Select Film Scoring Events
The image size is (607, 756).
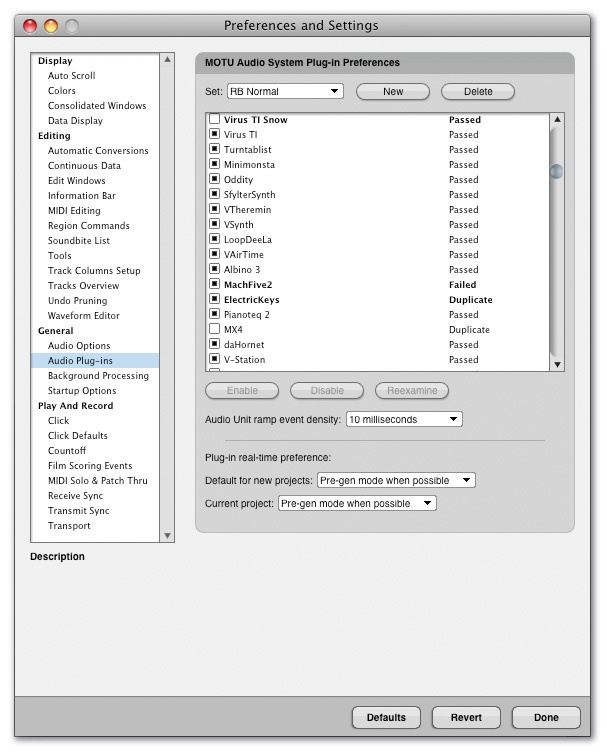point(90,466)
